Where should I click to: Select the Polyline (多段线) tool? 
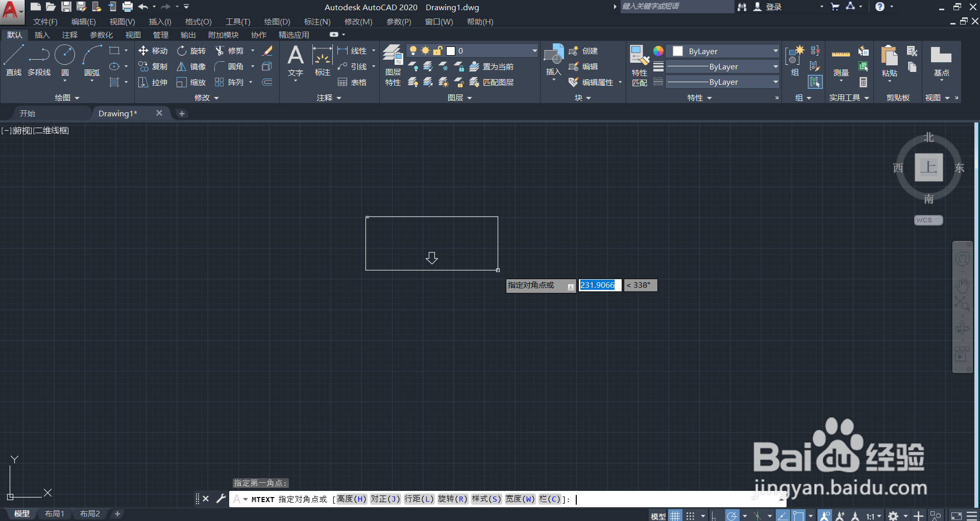[x=39, y=60]
